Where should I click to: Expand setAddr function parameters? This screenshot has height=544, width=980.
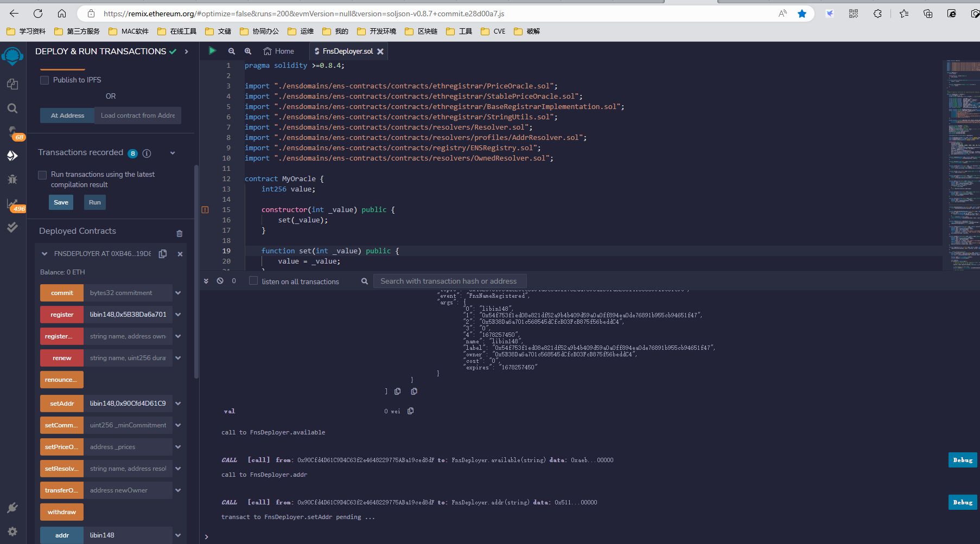point(178,404)
